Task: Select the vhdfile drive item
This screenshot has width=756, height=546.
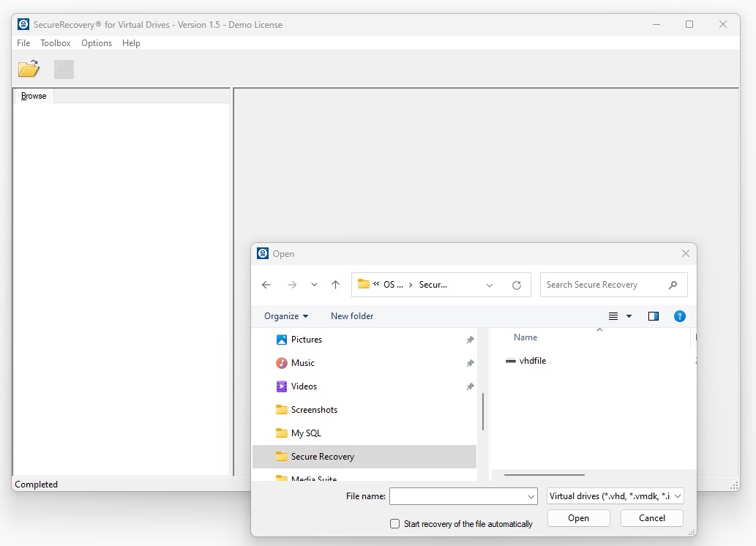Action: (532, 361)
